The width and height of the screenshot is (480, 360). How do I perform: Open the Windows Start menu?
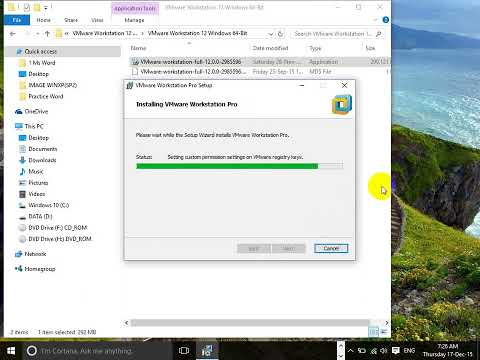11,351
